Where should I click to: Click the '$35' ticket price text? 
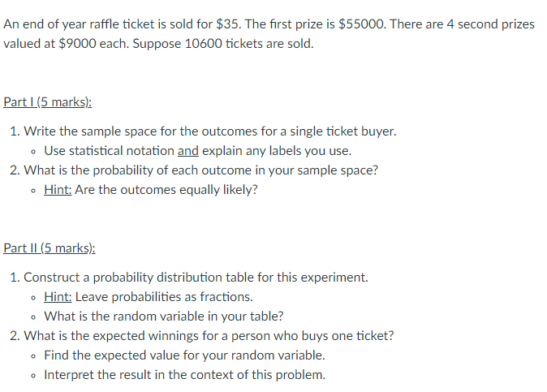[x=229, y=24]
